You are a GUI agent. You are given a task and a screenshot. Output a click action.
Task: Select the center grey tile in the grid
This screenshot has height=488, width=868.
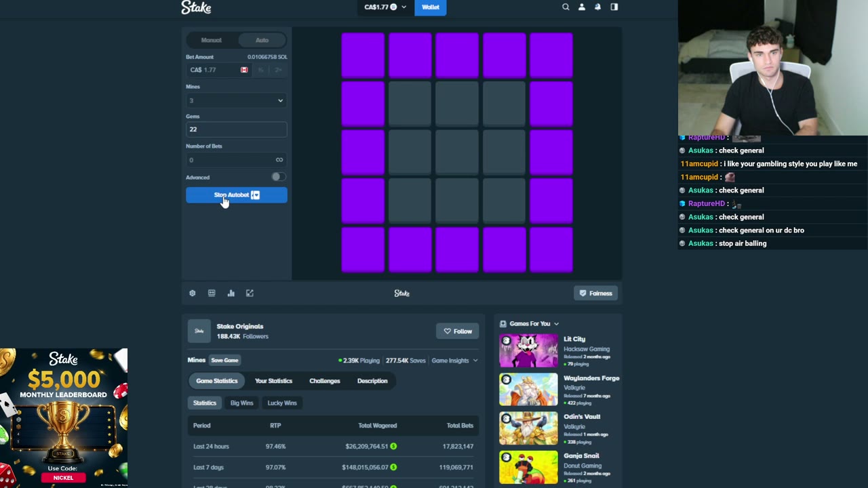click(x=457, y=152)
